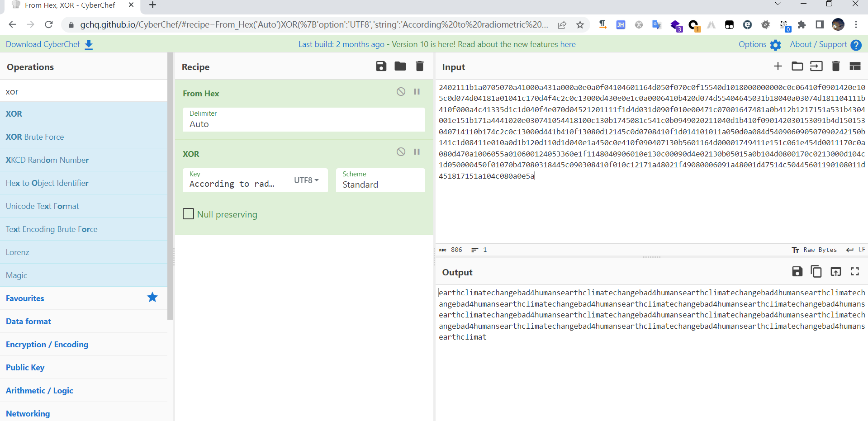Maximise the output pane

pyautogui.click(x=855, y=271)
